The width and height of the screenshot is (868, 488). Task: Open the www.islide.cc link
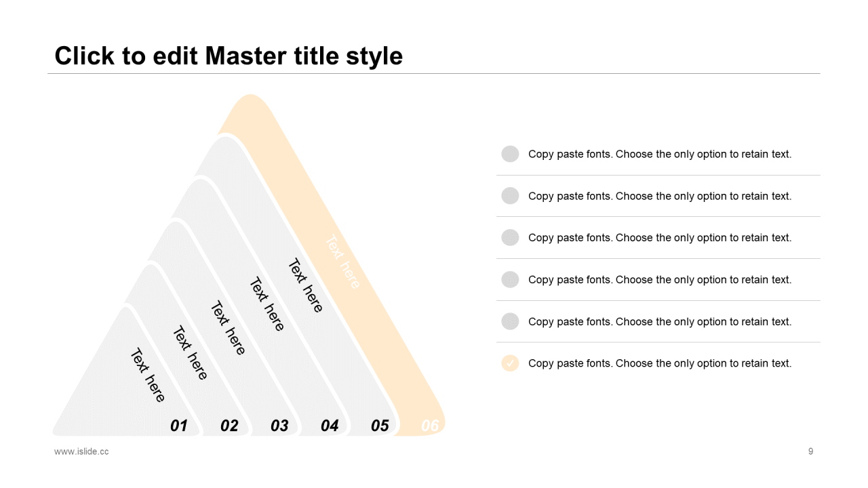pos(81,451)
